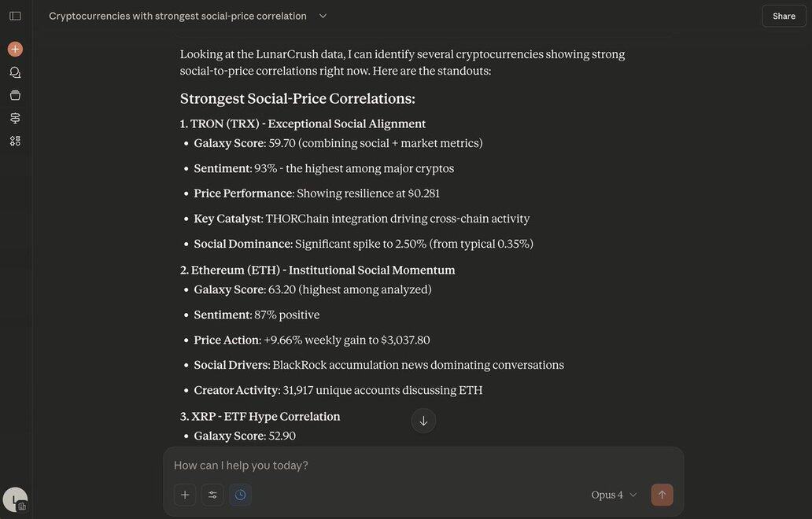Toggle extended thinking clock button
This screenshot has height=519, width=812.
240,495
